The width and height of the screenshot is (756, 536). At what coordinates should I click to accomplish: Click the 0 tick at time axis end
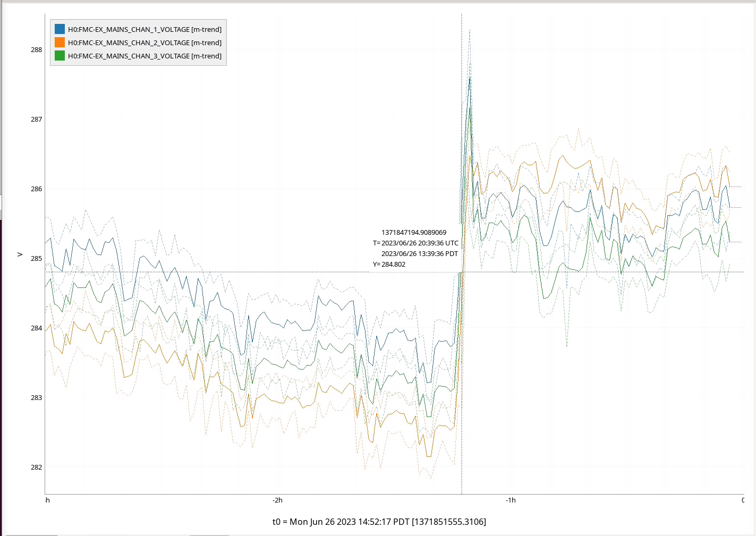coord(743,500)
